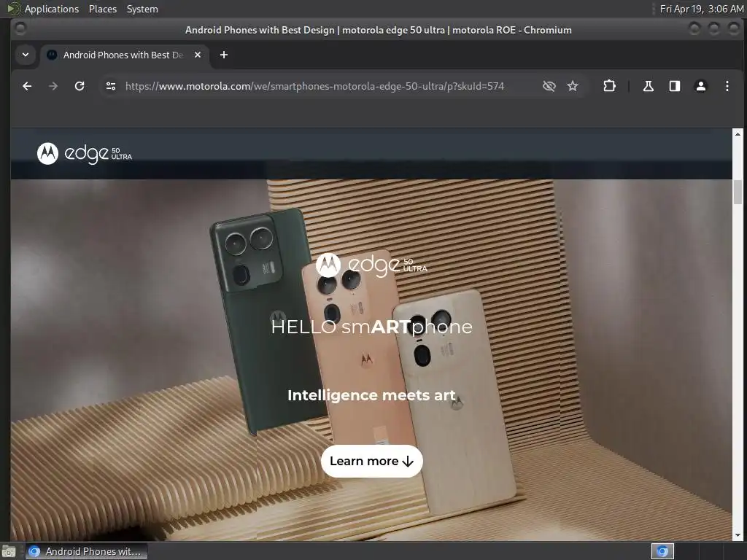Open the System menu
Image resolution: width=747 pixels, height=560 pixels.
coord(142,9)
